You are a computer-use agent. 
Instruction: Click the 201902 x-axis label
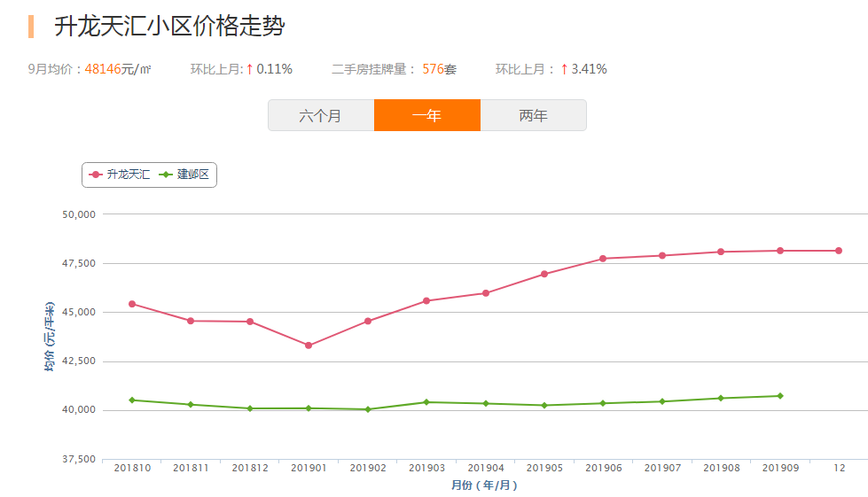(368, 469)
